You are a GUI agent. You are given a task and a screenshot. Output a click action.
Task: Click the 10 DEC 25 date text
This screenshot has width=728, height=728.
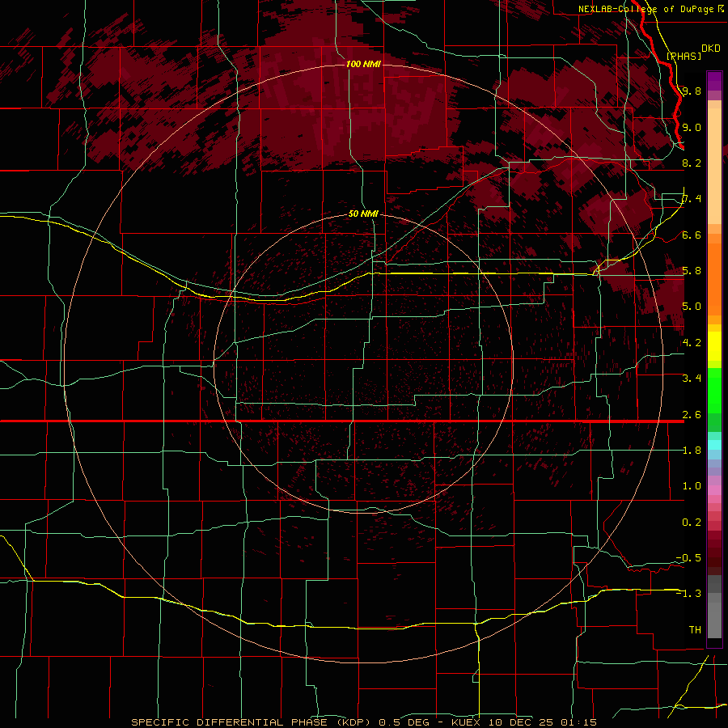tap(520, 722)
